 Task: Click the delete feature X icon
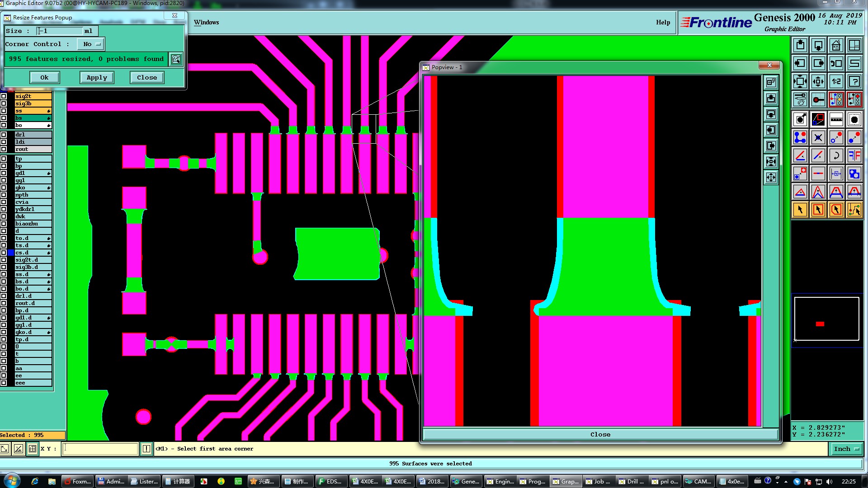[x=818, y=138]
